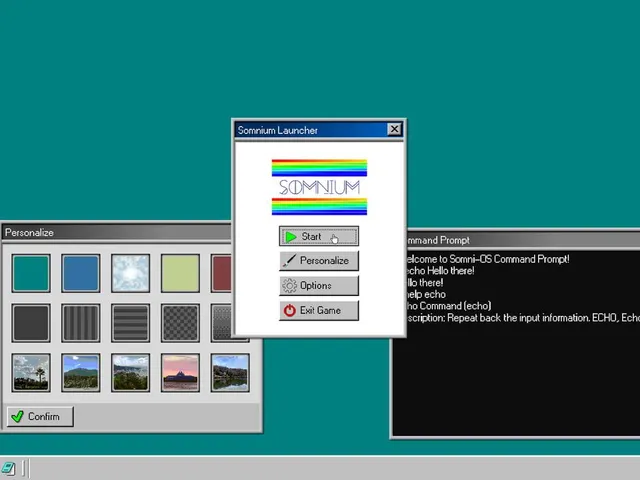Select the pale yellow-green swatch
640x480 pixels.
(180, 273)
